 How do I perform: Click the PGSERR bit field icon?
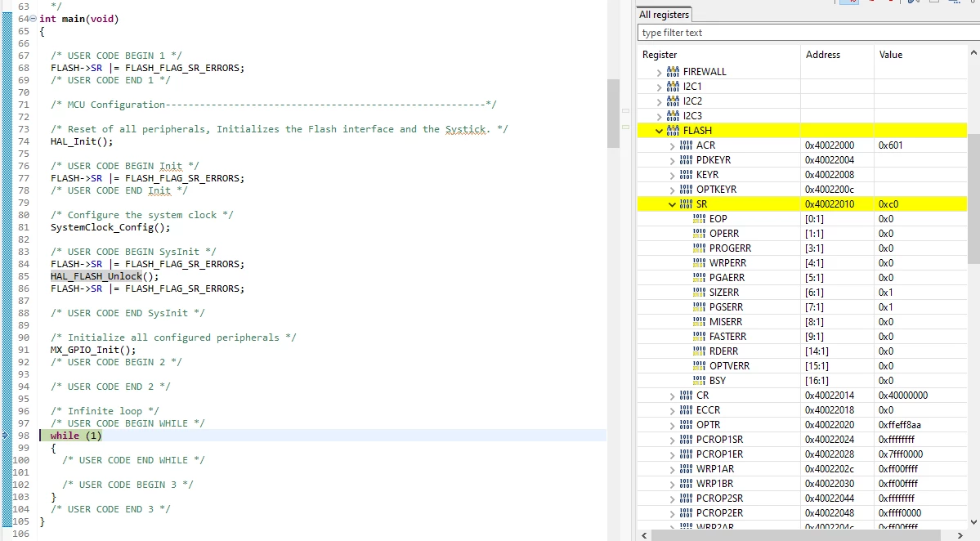pyautogui.click(x=699, y=307)
